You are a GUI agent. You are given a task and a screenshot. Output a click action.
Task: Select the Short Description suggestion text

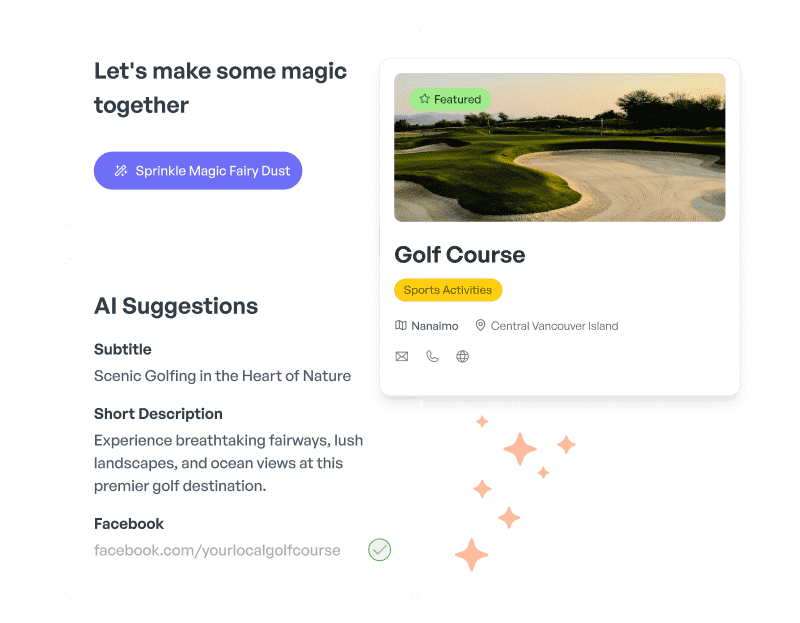229,463
